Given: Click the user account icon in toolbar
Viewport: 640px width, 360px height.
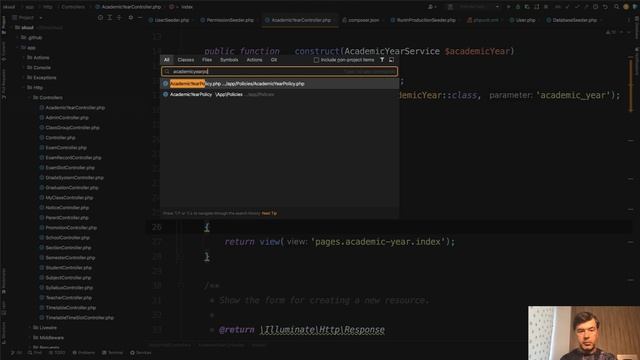Looking at the screenshot, I should pos(431,7).
